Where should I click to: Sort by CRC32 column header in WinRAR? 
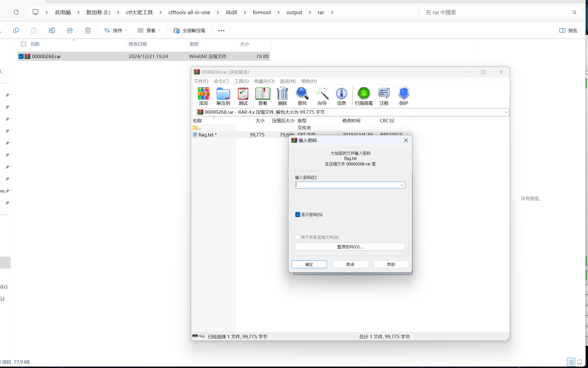[x=395, y=121]
